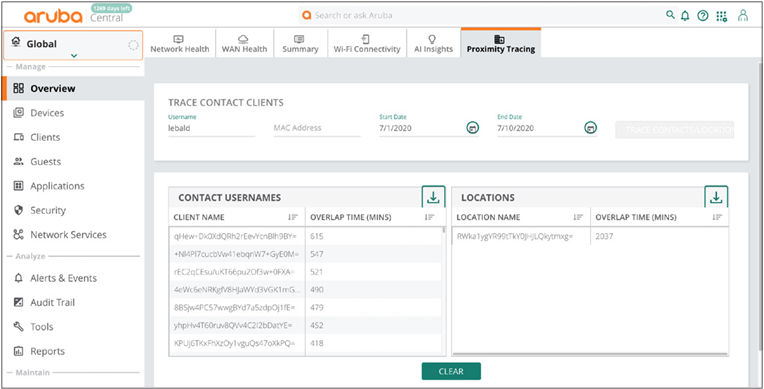Download the Contact Usernames table
The width and height of the screenshot is (764, 389).
point(433,197)
